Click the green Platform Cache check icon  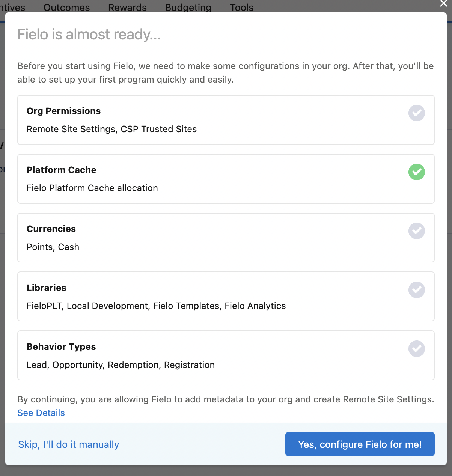coord(417,172)
